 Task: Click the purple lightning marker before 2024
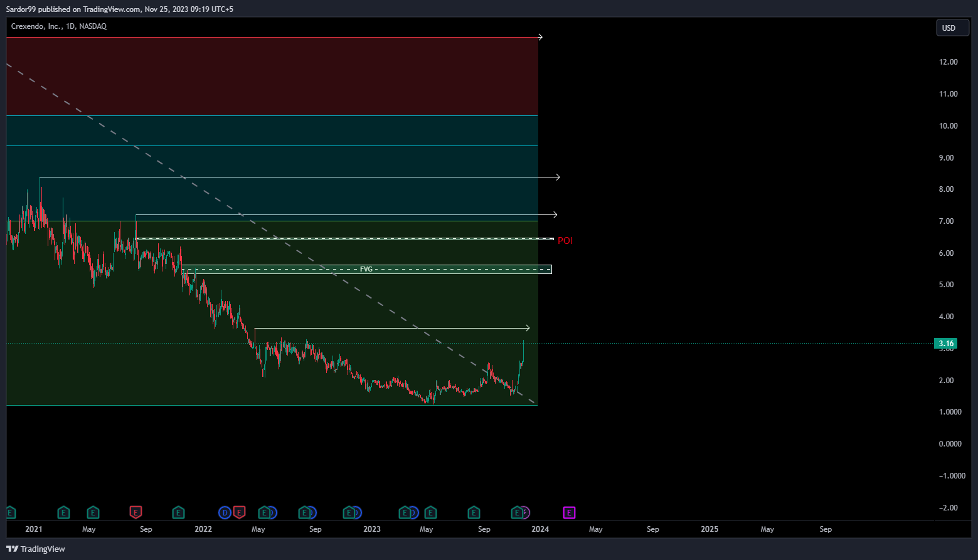525,513
